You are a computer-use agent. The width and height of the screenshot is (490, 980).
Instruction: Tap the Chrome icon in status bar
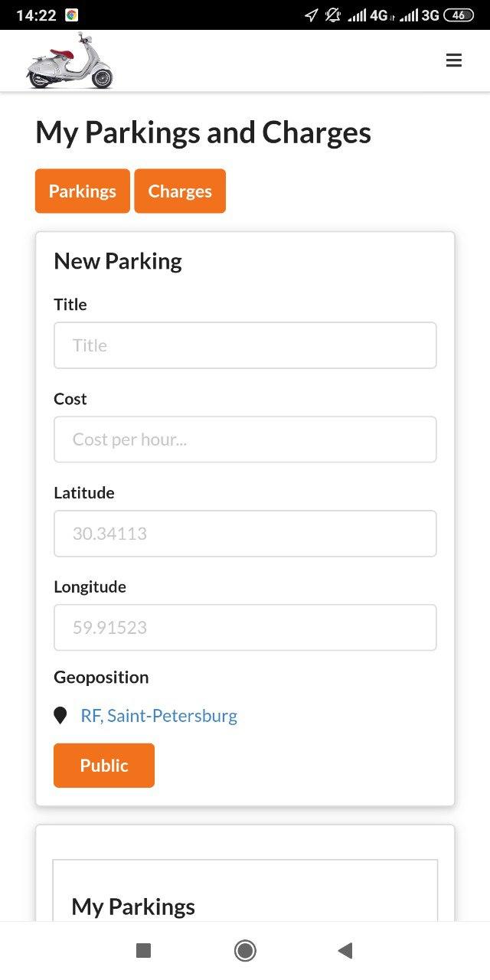(72, 15)
